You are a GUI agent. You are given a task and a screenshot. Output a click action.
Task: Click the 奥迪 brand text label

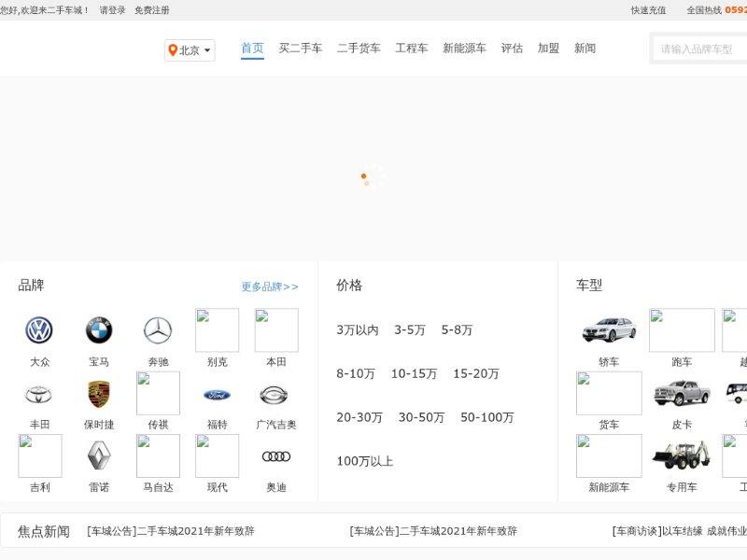276,487
